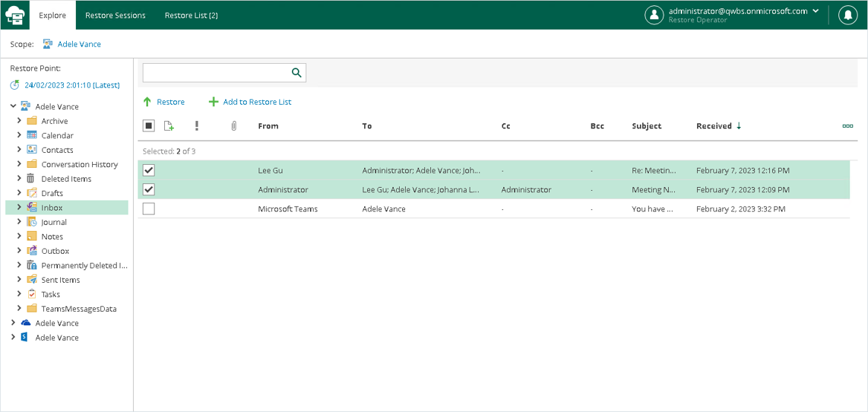The height and width of the screenshot is (412, 868).
Task: Click the Veeam cloud logo icon
Action: pyautogui.click(x=16, y=15)
